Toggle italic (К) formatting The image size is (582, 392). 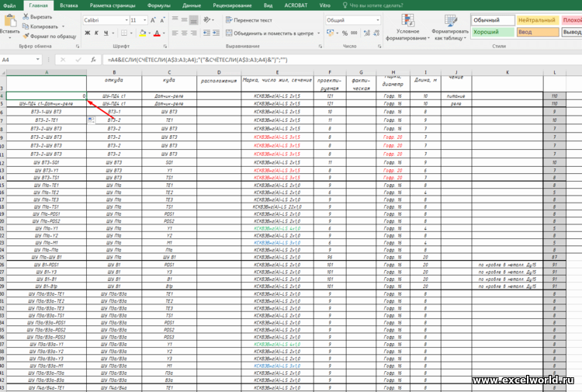[x=96, y=33]
